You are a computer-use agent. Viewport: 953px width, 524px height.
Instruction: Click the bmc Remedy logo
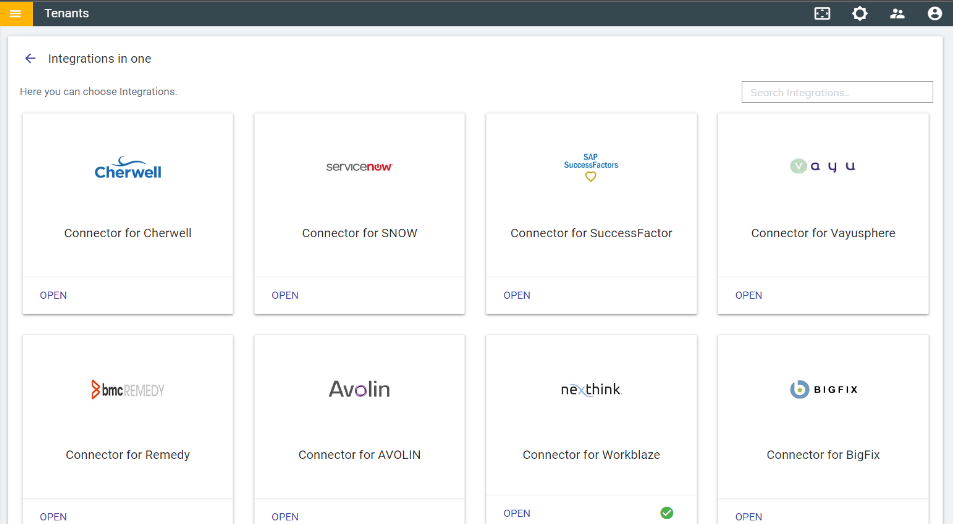click(x=128, y=390)
